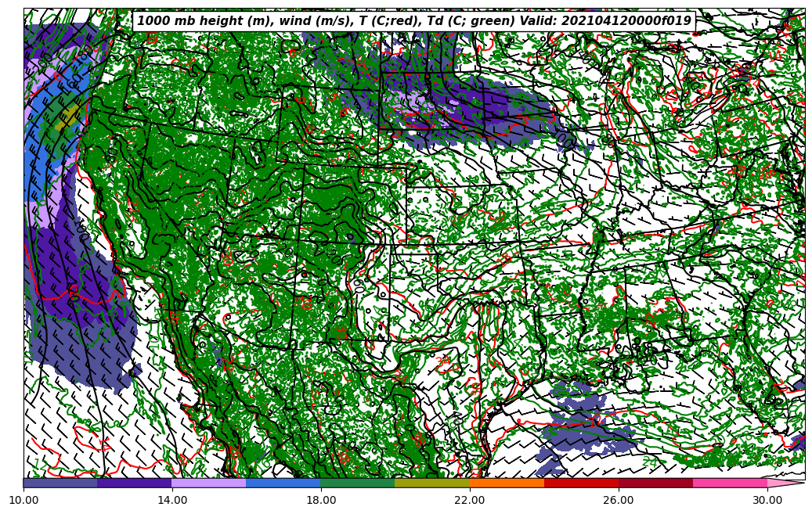Select the bright red colorbar segment
This screenshot has width=812, height=514.
tap(581, 483)
